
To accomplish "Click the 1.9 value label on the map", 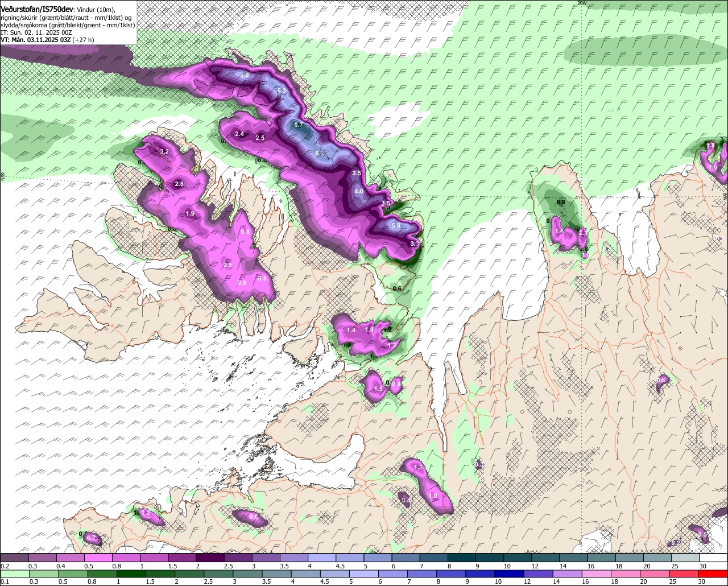I will pos(191,213).
